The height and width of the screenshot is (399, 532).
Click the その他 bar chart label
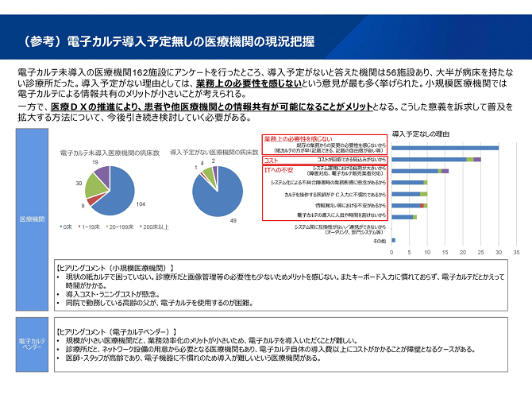point(380,241)
